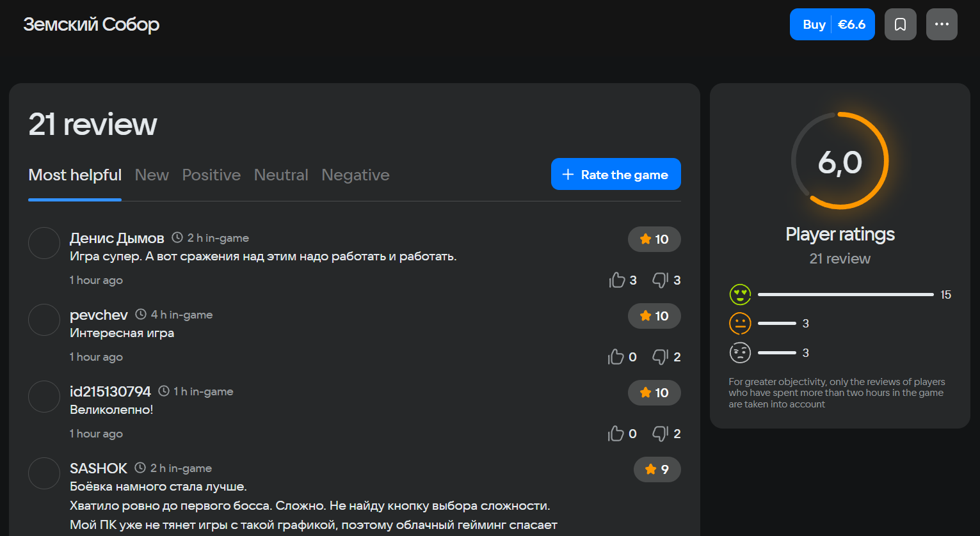Show the Neutral reviews tab
This screenshot has height=536, width=980.
tap(281, 175)
